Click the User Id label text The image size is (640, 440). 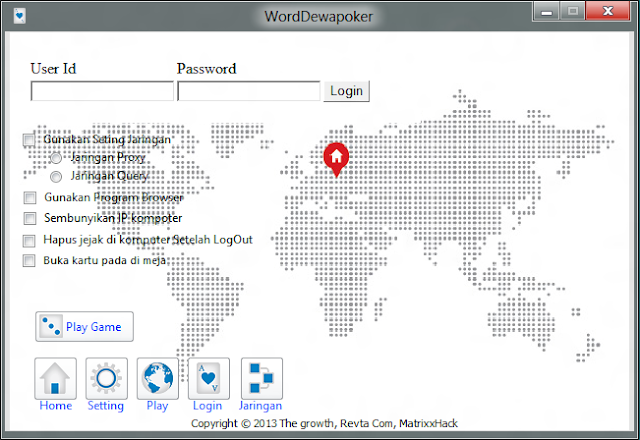point(53,69)
